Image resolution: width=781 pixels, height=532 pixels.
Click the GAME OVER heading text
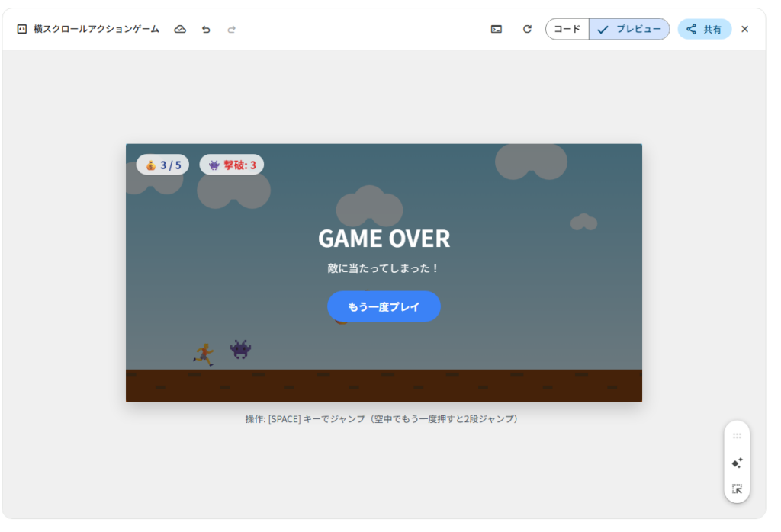tap(384, 239)
